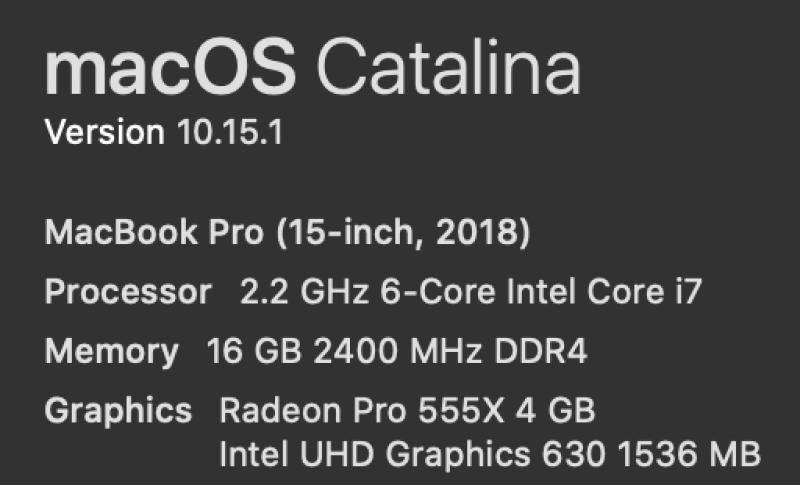This screenshot has width=800, height=485.
Task: Click the Intel UHD Graphics 630 text
Action: [413, 454]
